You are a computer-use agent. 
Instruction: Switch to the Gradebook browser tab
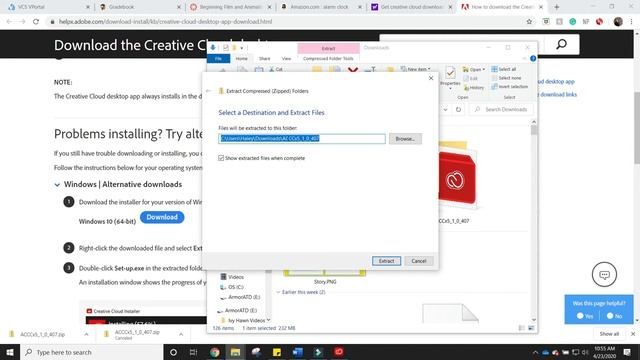140,7
